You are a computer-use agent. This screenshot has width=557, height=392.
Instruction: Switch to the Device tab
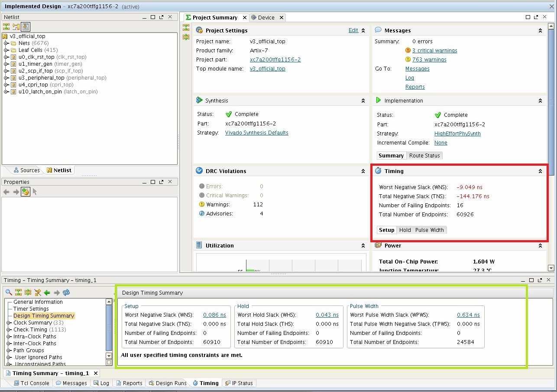click(x=266, y=18)
